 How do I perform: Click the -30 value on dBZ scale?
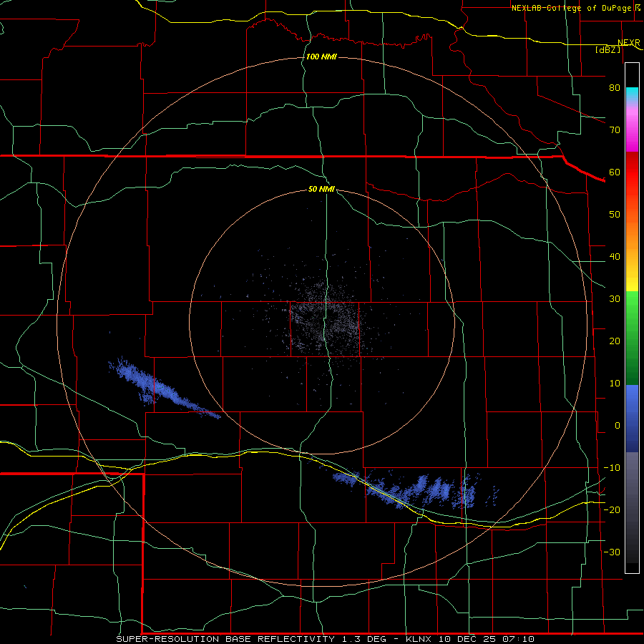click(x=612, y=552)
